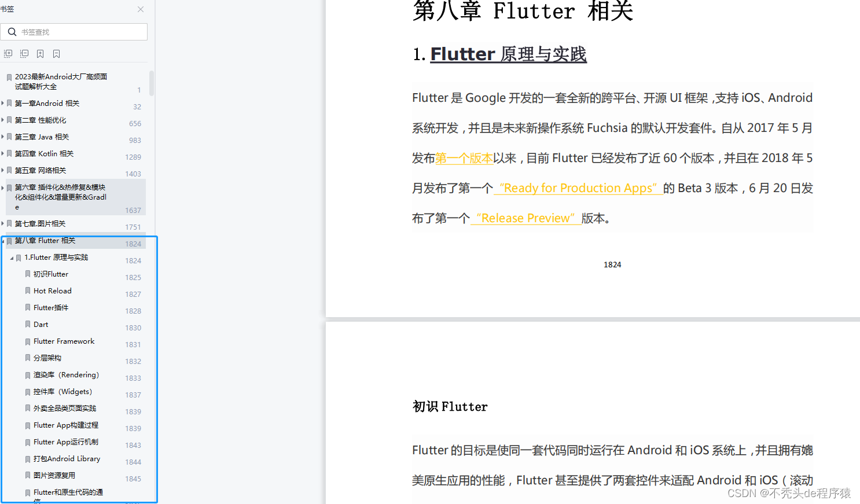This screenshot has width=860, height=504.
Task: Click the 书签 panel title
Action: pyautogui.click(x=7, y=9)
